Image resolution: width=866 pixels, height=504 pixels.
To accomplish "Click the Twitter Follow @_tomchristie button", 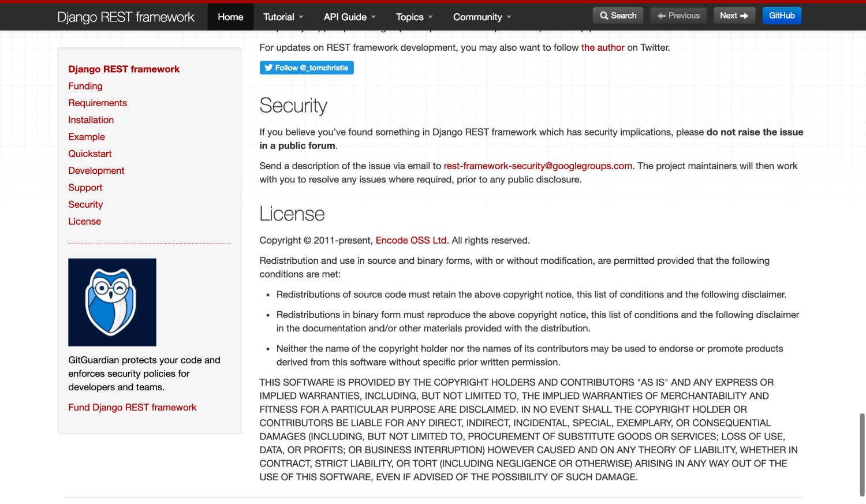I will 307,68.
